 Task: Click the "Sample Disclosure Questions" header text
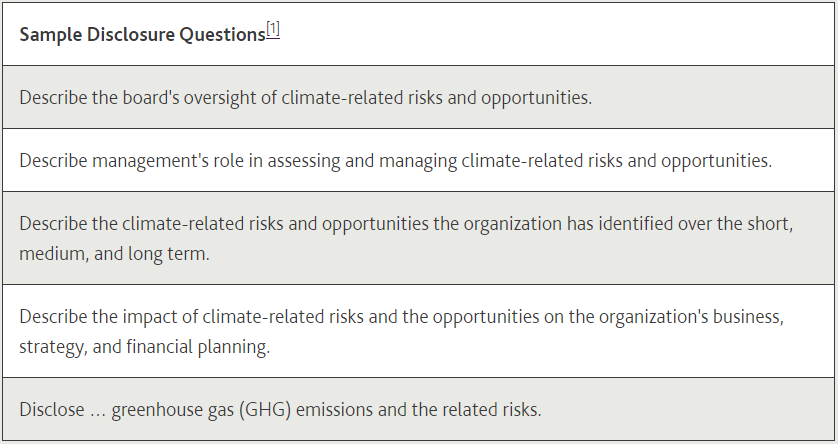(142, 33)
